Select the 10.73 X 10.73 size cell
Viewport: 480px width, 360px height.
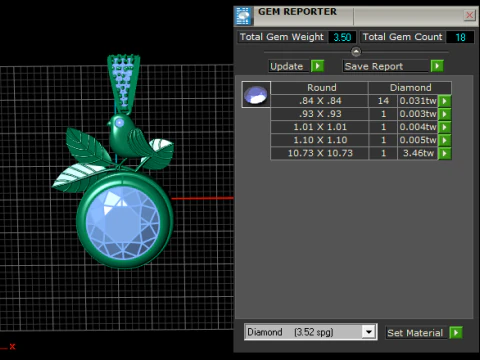click(319, 153)
